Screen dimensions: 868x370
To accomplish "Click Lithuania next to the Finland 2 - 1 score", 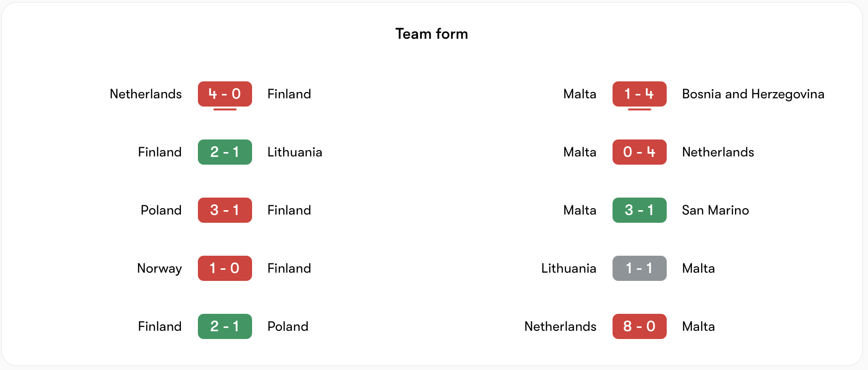I will 295,152.
